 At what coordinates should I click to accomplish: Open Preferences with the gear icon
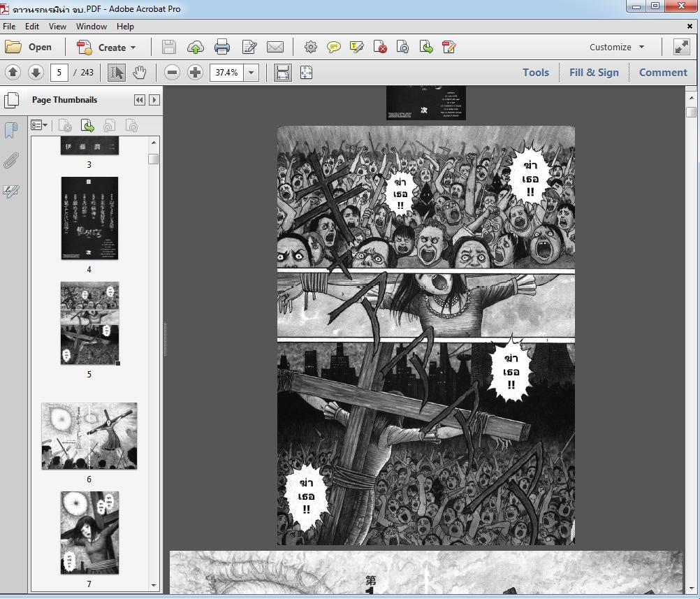(311, 47)
